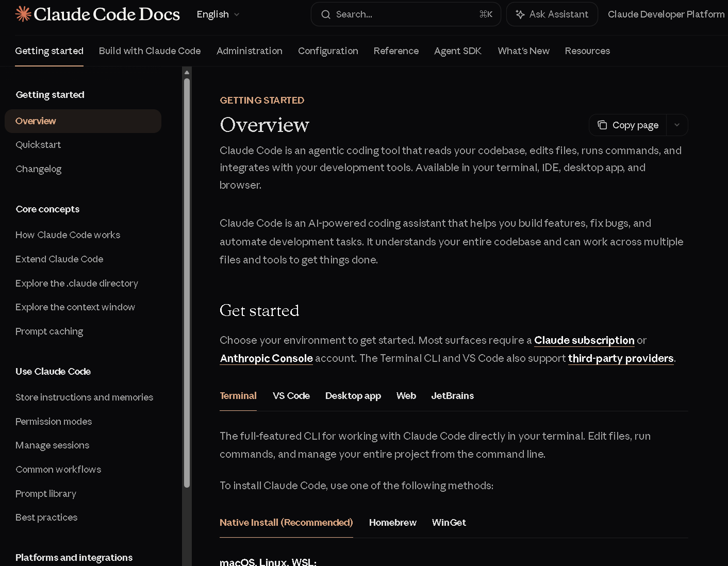Switch to the VS Code tab
Viewport: 728px width, 566px height.
[291, 396]
